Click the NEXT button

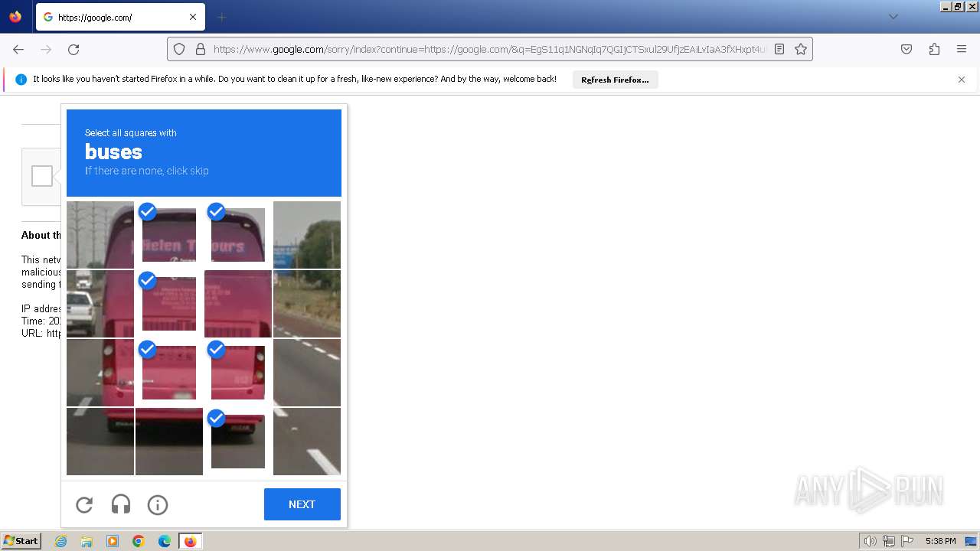[302, 504]
